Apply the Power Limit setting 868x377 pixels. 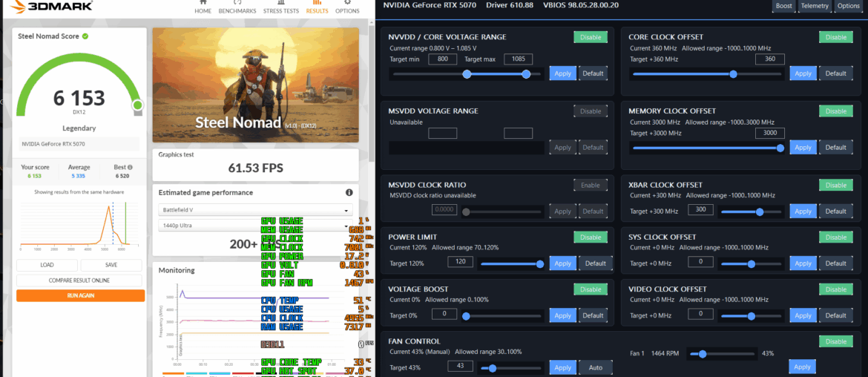[x=562, y=263]
